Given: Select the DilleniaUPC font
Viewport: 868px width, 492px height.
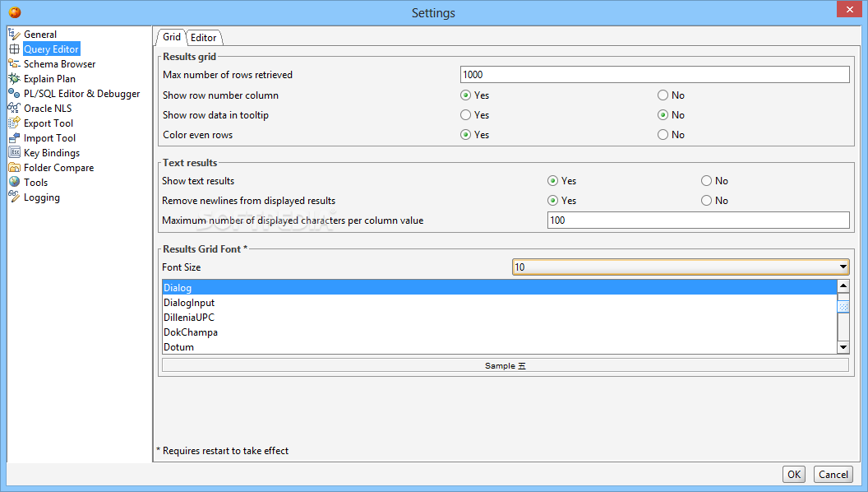Looking at the screenshot, I should point(499,318).
